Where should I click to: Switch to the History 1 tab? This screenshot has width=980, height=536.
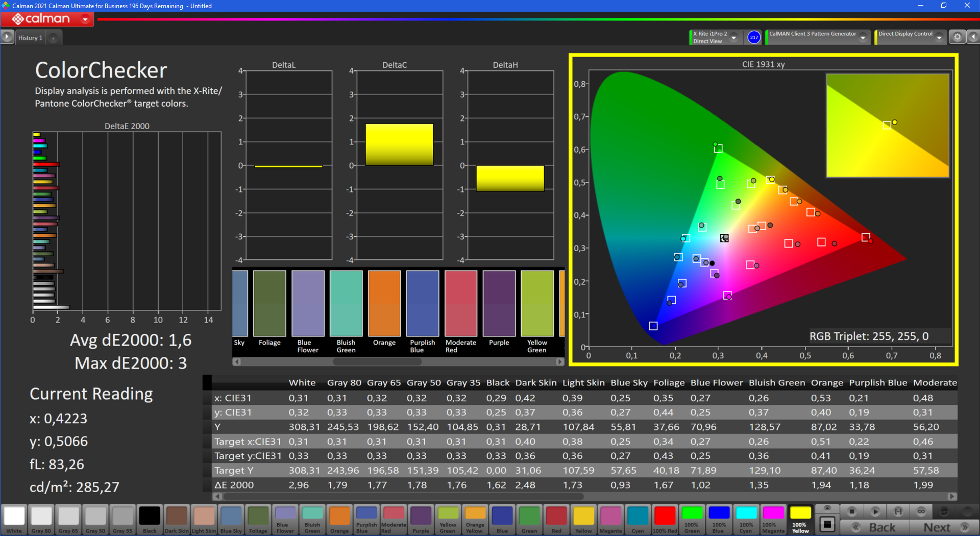click(30, 38)
